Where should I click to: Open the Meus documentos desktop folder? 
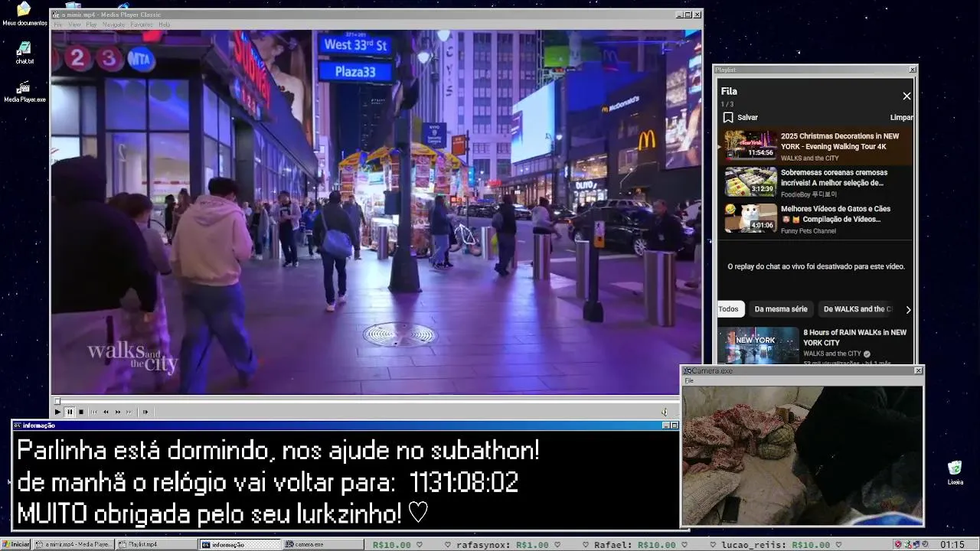click(x=24, y=14)
